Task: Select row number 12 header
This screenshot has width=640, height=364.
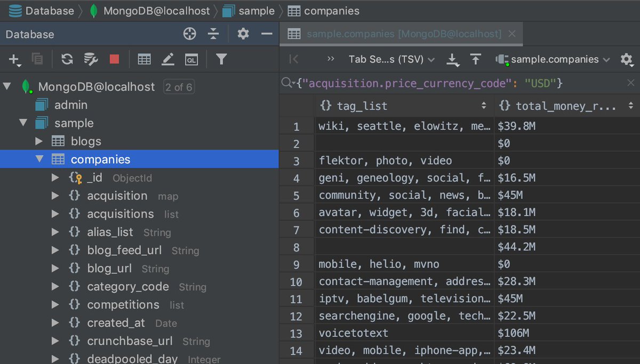Action: coord(297,316)
